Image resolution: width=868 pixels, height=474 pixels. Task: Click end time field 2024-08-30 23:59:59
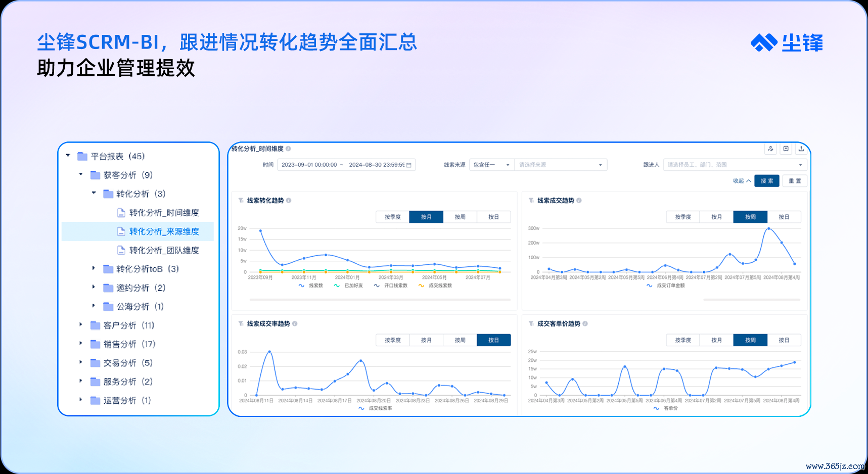377,165
